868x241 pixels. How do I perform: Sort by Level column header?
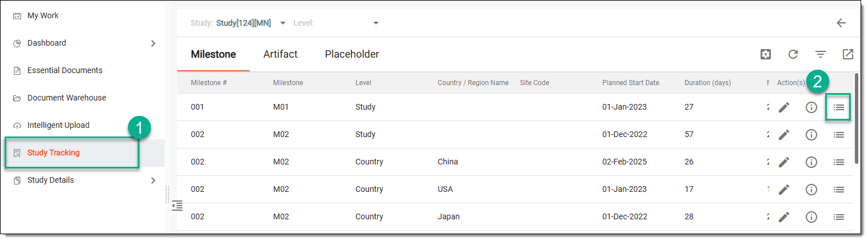click(x=363, y=83)
